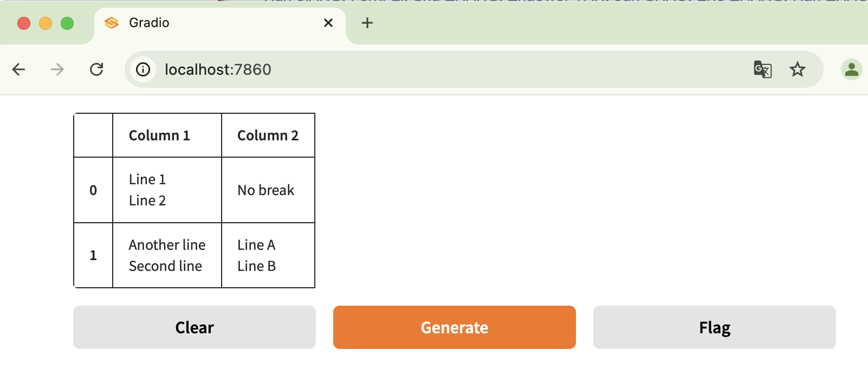Viewport: 868px width, 388px height.
Task: Click the Column 2 table header
Action: point(268,135)
